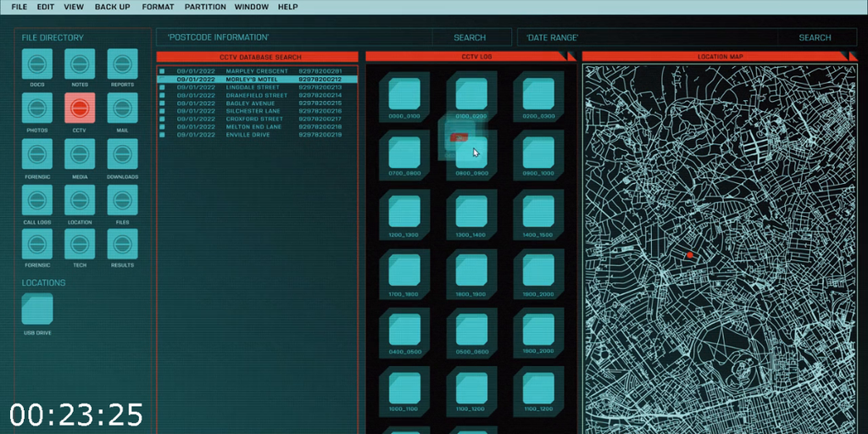Open the NOTES folder icon
Viewport: 868px width, 434px height.
tap(80, 64)
